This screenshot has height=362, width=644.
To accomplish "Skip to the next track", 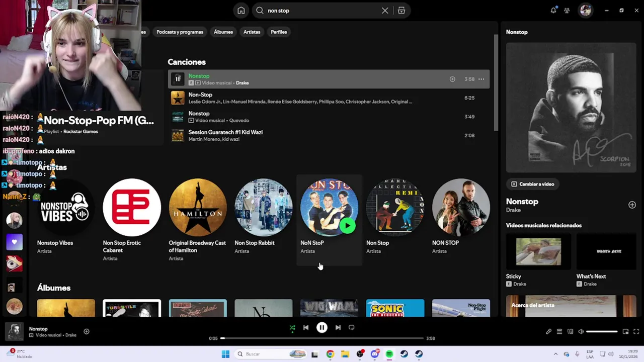I will point(338,328).
